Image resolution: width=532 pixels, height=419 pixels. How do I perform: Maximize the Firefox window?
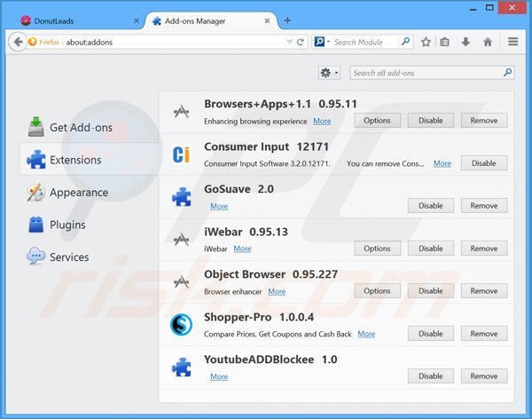(489, 7)
